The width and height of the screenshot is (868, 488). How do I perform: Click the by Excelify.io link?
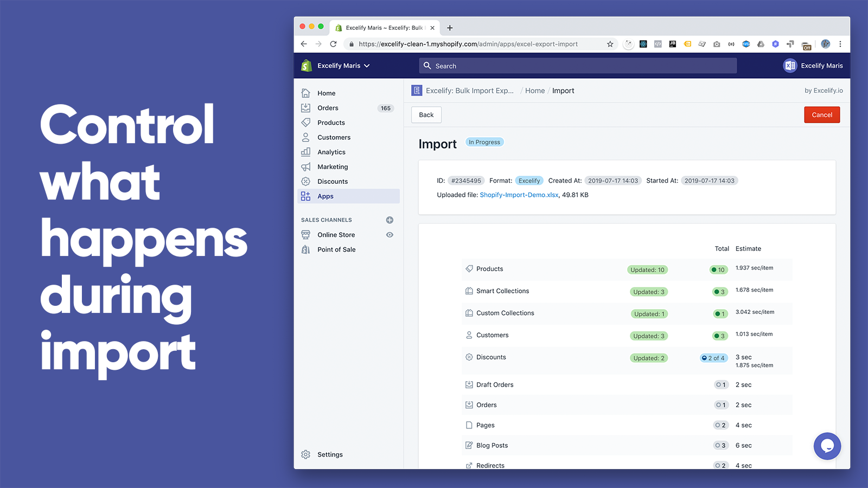click(x=824, y=91)
